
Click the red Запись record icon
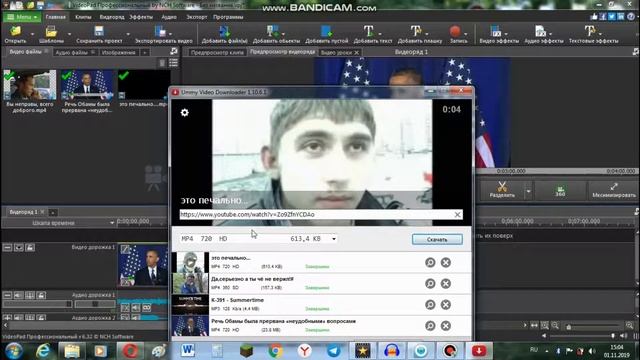[x=455, y=31]
